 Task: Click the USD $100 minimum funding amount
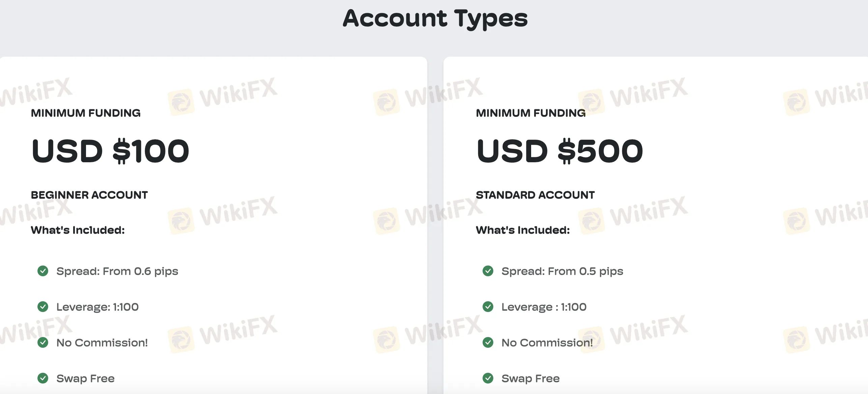click(x=110, y=151)
